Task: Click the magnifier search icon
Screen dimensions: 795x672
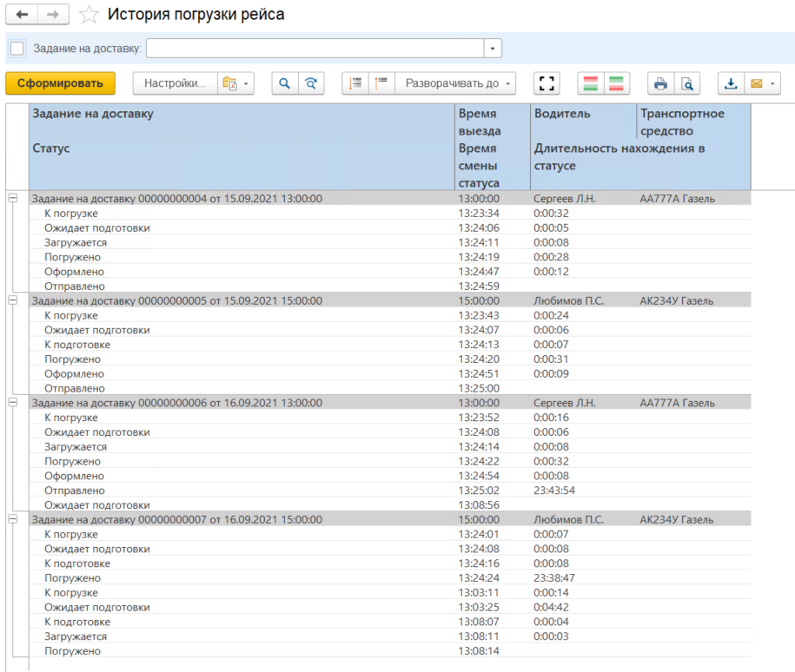Action: [x=283, y=83]
